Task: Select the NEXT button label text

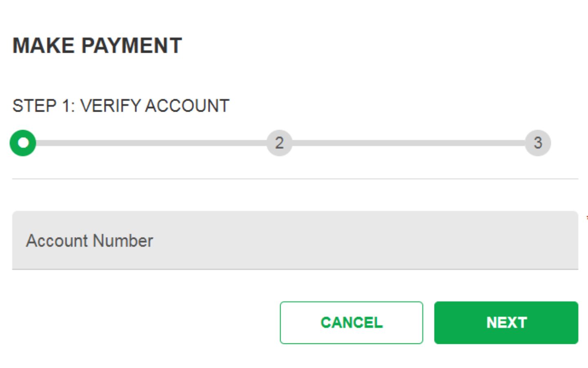Action: [506, 323]
